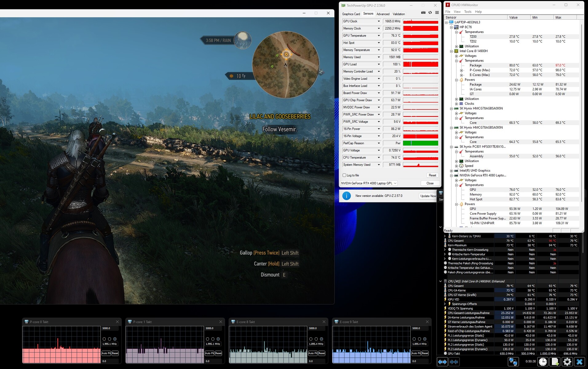Click the NVIDIA GeForce RTX 4080 GPU tree icon
Viewport: 588px width, 369px height.
[x=456, y=175]
